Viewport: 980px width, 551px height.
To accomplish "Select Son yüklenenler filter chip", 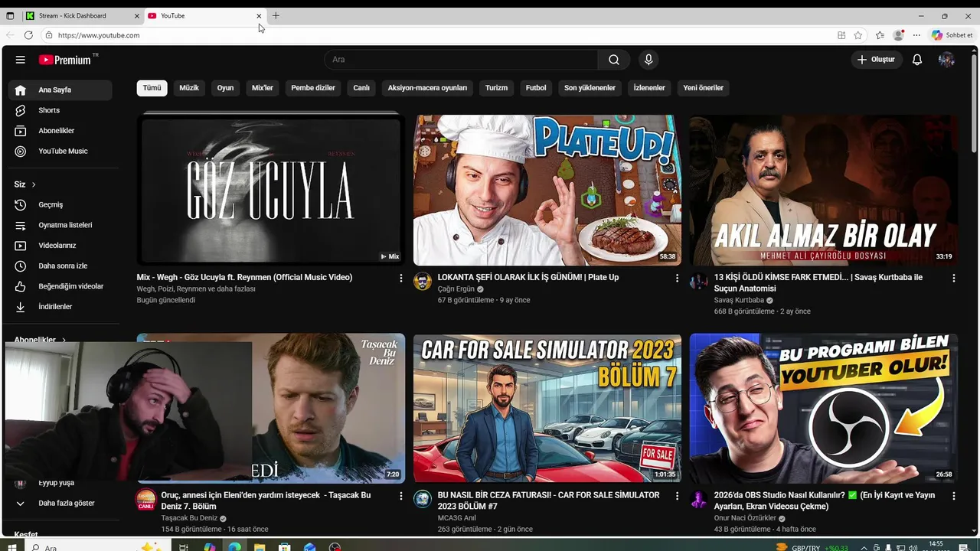I will click(590, 88).
